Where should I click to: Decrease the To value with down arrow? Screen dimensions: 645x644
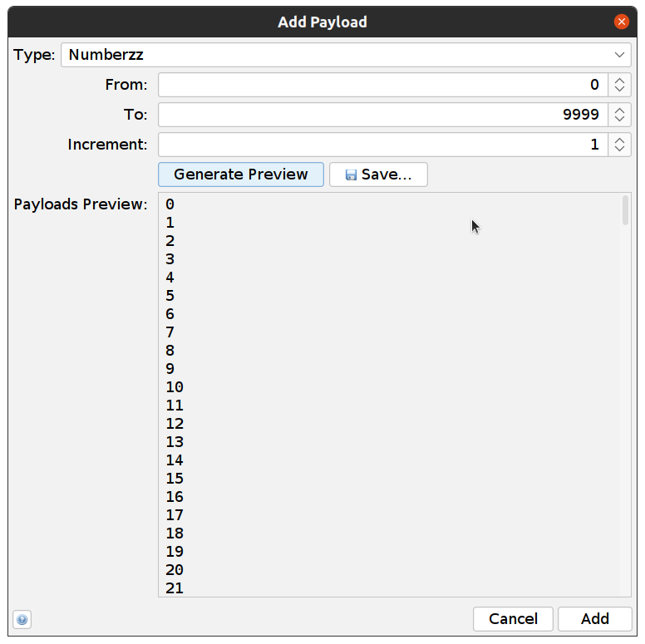tap(619, 119)
